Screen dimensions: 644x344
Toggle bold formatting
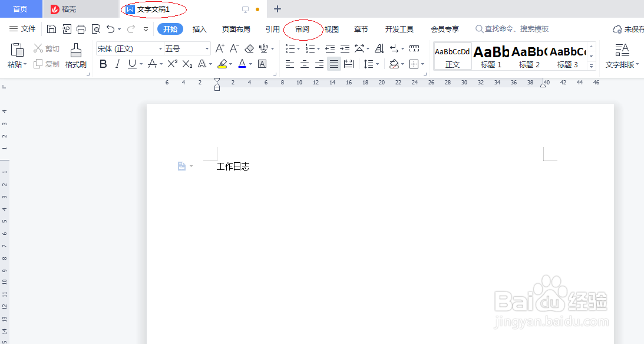pyautogui.click(x=103, y=64)
